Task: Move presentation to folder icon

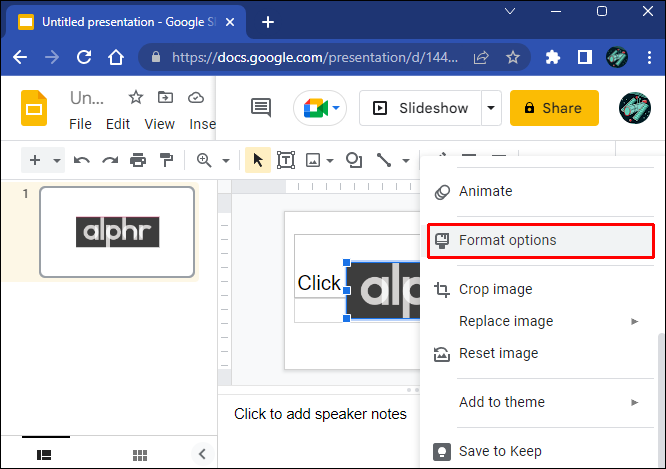Action: [x=165, y=97]
